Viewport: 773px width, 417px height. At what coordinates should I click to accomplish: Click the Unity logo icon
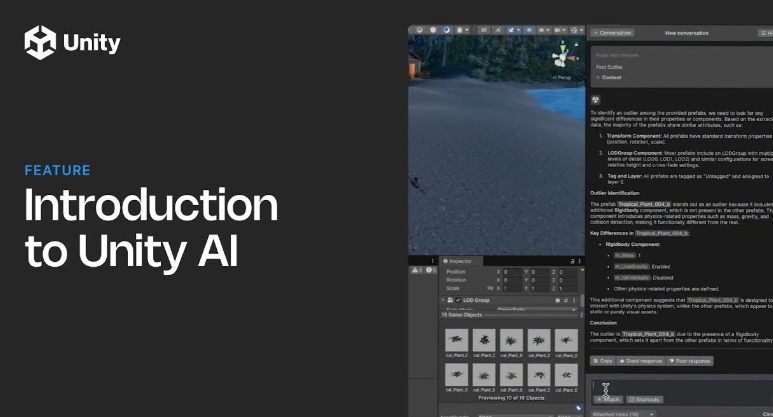41,43
